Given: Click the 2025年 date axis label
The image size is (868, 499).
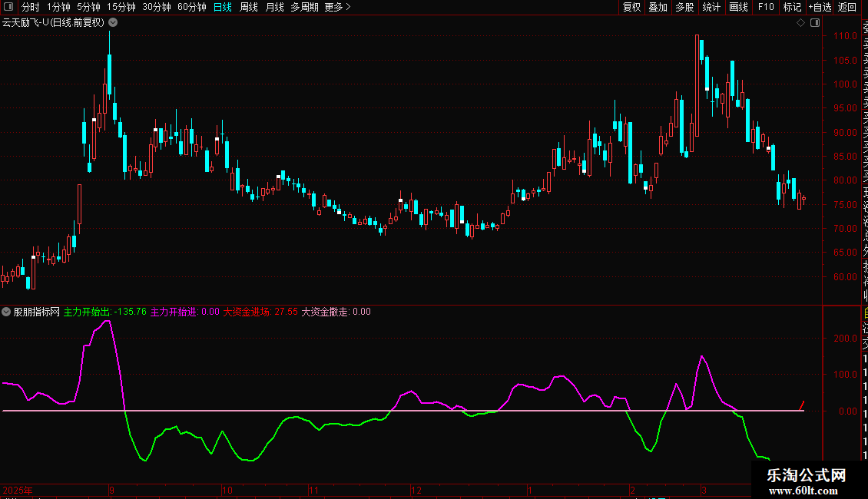Looking at the screenshot, I should coord(17,490).
